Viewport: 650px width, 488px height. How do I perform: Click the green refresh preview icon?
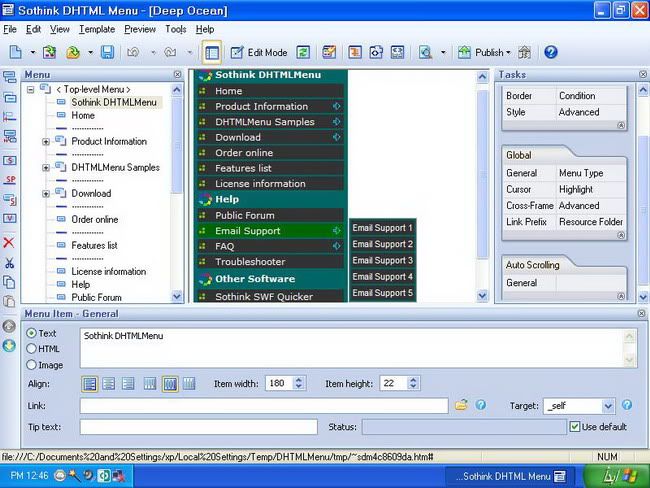(303, 52)
